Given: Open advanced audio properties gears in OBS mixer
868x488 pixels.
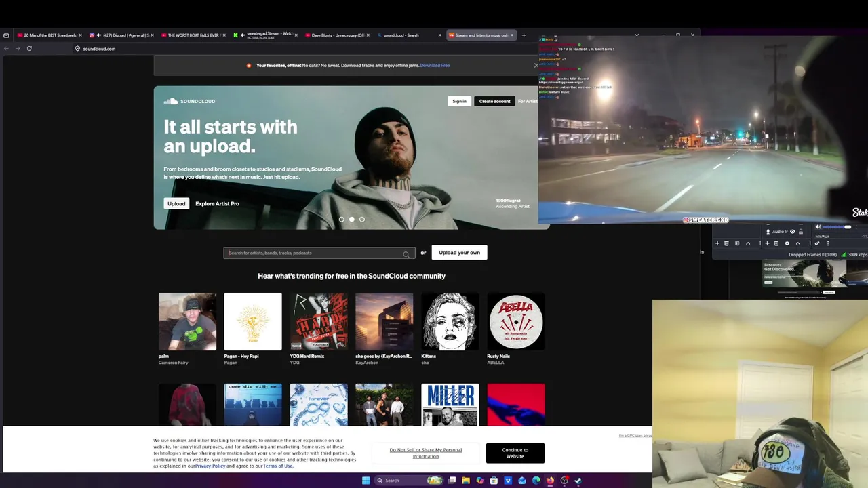Looking at the screenshot, I should point(817,243).
